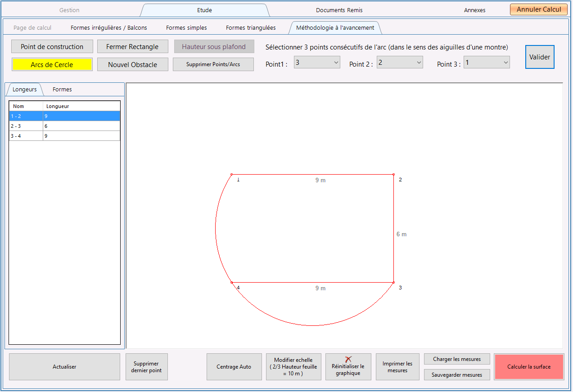The image size is (573, 392).
Task: Open the Point1 dropdown
Action: 317,63
